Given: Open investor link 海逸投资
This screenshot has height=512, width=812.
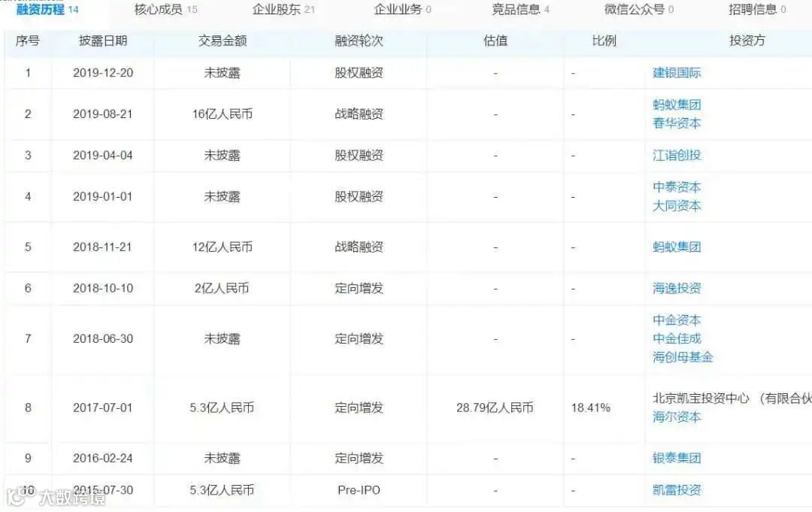Looking at the screenshot, I should [677, 289].
